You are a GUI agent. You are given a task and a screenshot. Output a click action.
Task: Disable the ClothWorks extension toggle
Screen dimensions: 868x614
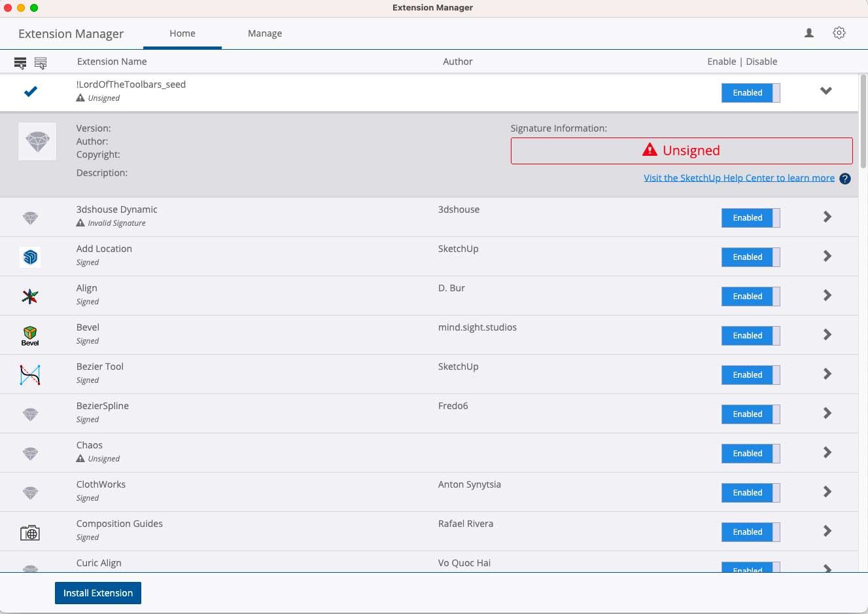(x=751, y=493)
